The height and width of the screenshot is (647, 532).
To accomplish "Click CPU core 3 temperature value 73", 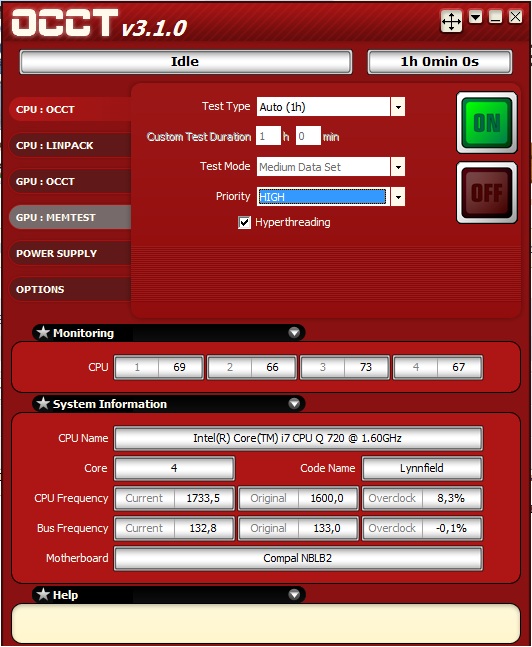I will coord(366,367).
